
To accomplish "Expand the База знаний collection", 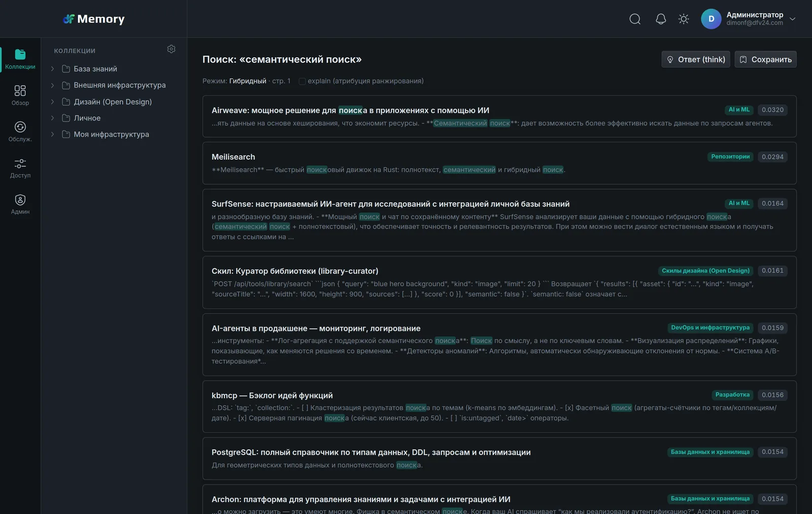I will (52, 68).
